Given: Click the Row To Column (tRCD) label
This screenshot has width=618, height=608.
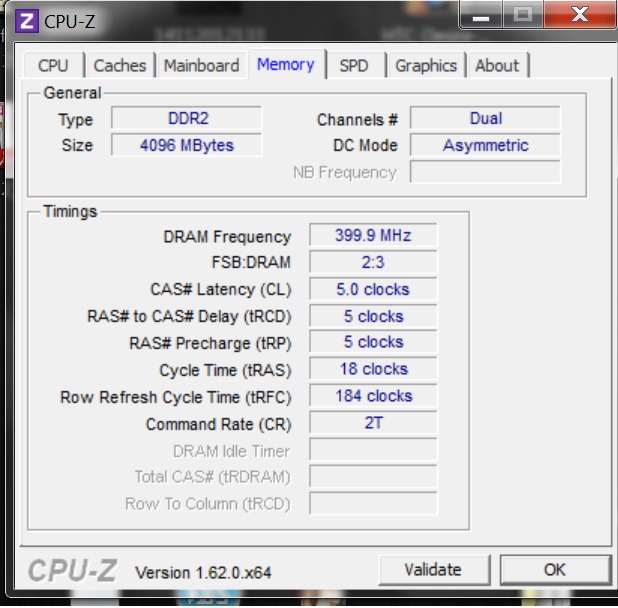Looking at the screenshot, I should tap(208, 504).
